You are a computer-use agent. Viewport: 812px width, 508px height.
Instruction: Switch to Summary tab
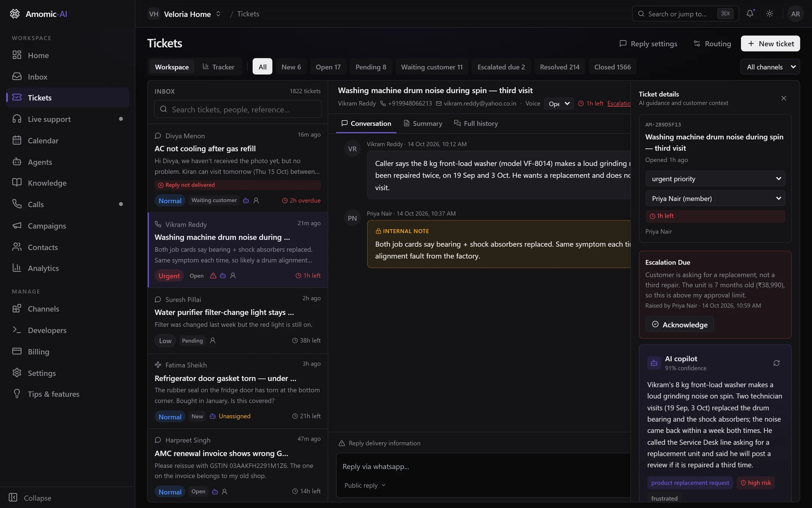(x=423, y=123)
